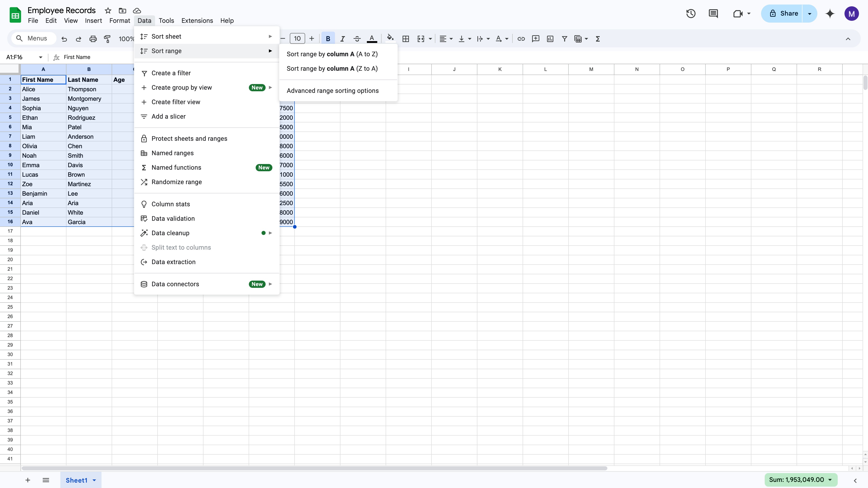Image resolution: width=868 pixels, height=488 pixels.
Task: Click the Functions sigma icon
Action: pyautogui.click(x=598, y=39)
